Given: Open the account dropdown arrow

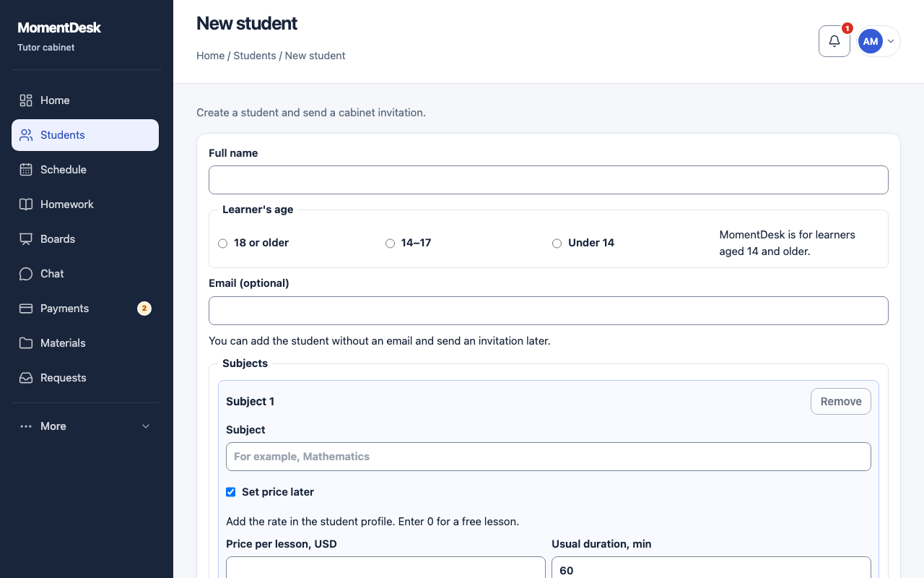Looking at the screenshot, I should (x=891, y=41).
